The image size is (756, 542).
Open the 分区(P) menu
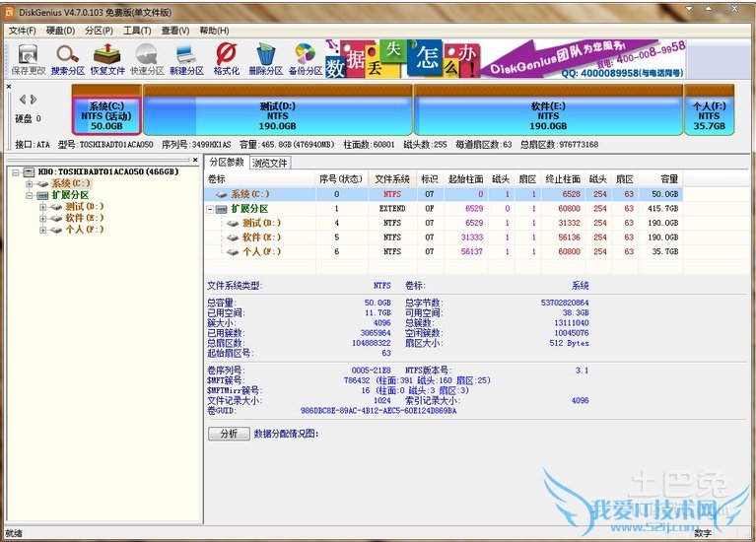click(x=99, y=31)
